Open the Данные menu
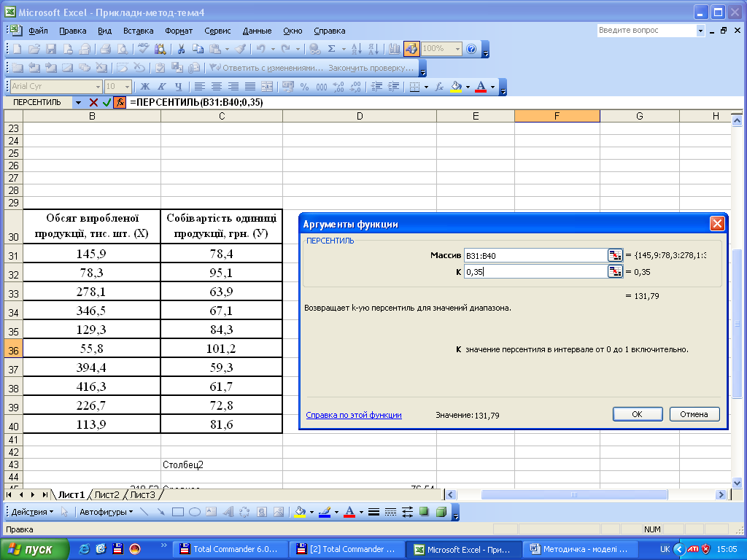The height and width of the screenshot is (560, 747). point(257,31)
